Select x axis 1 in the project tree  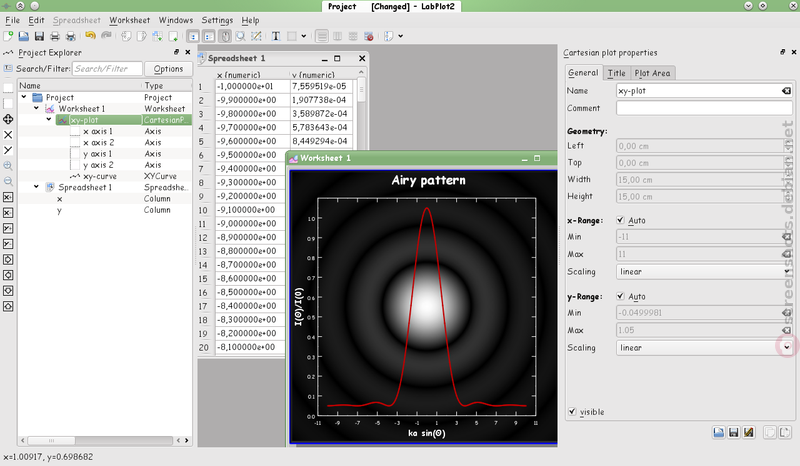98,131
